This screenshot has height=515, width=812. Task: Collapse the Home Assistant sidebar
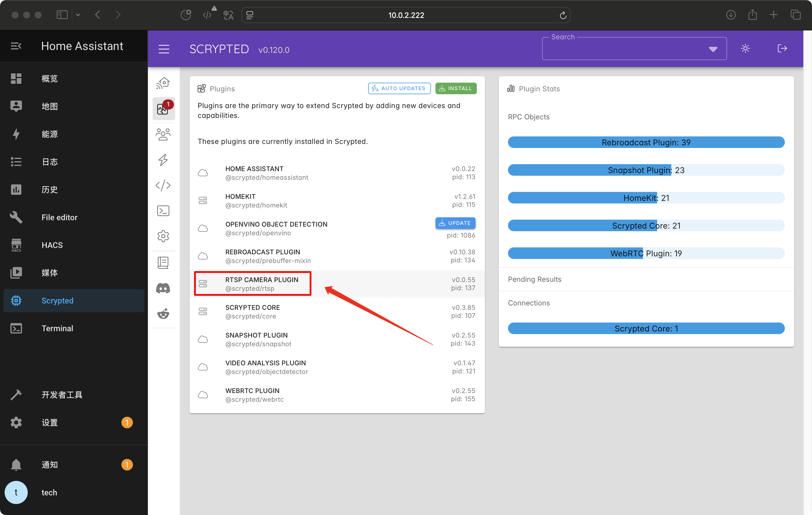tap(16, 46)
